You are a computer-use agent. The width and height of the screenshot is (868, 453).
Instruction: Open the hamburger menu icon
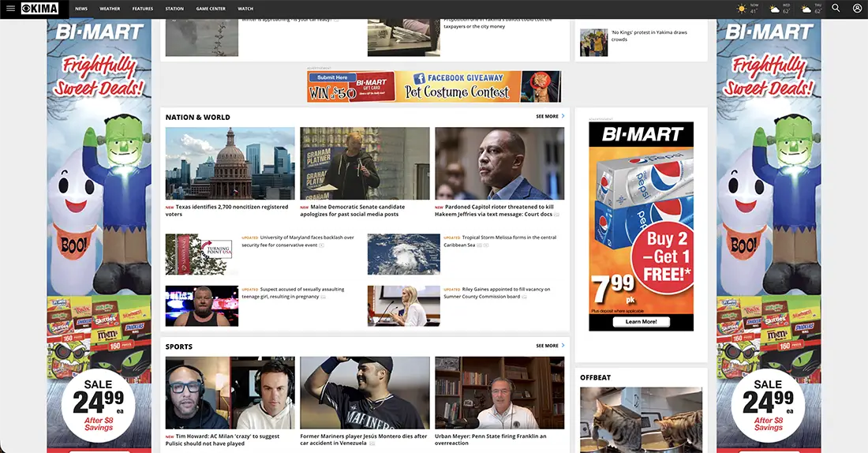10,9
